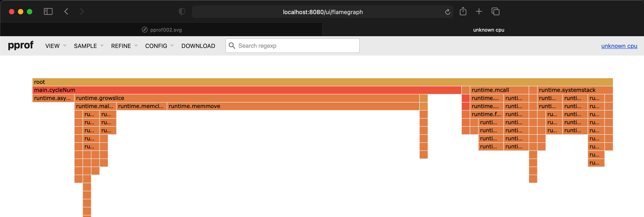Toggle the Safari sidebar icon
This screenshot has height=217, width=644.
pos(48,11)
